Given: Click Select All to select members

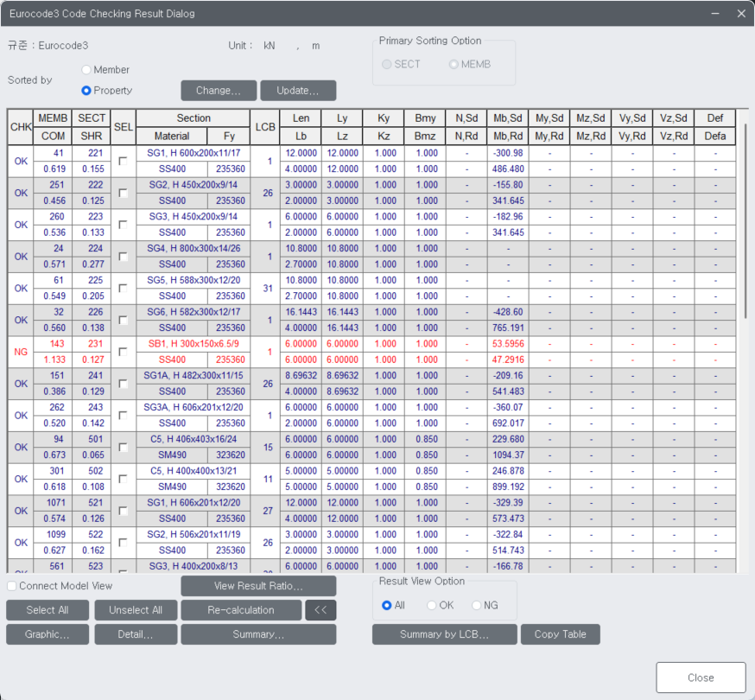Looking at the screenshot, I should click(x=47, y=609).
